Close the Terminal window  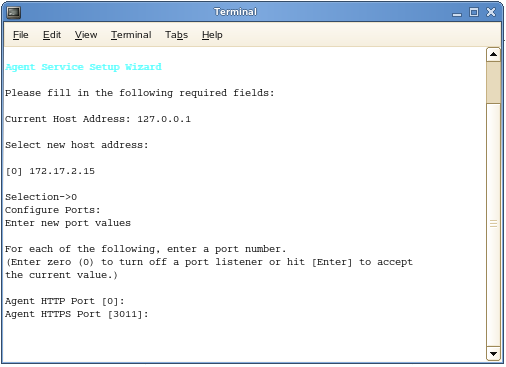[x=491, y=12]
